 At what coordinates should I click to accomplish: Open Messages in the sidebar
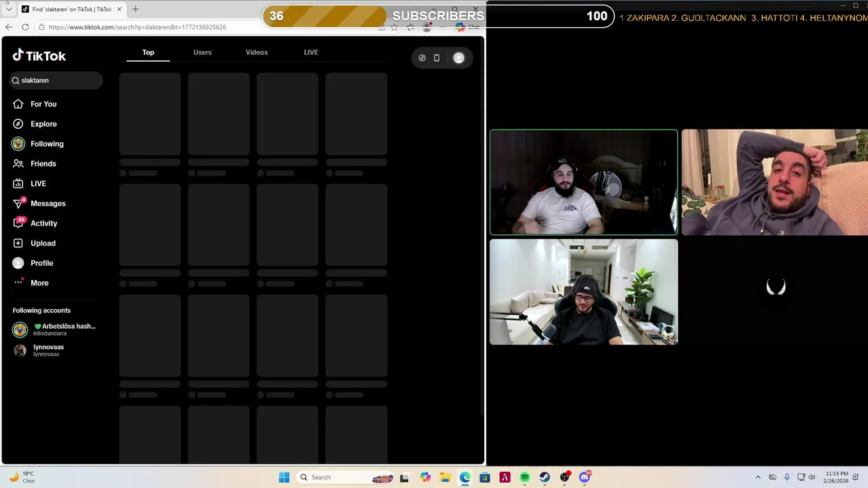pos(39,203)
